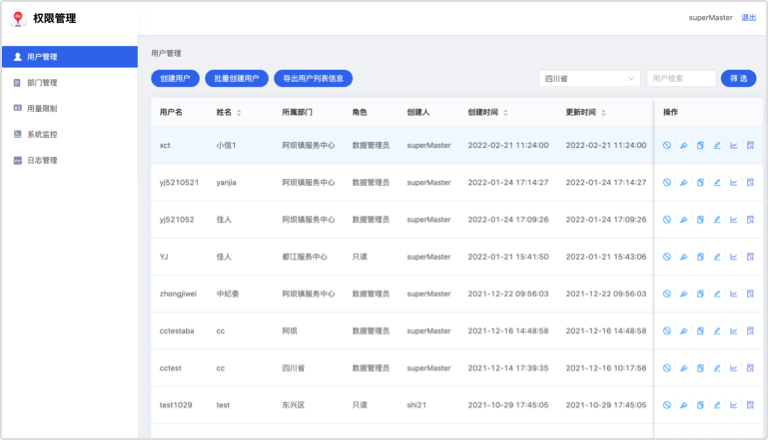Sort the table by 更新时间
768x440 pixels.
pyautogui.click(x=603, y=113)
